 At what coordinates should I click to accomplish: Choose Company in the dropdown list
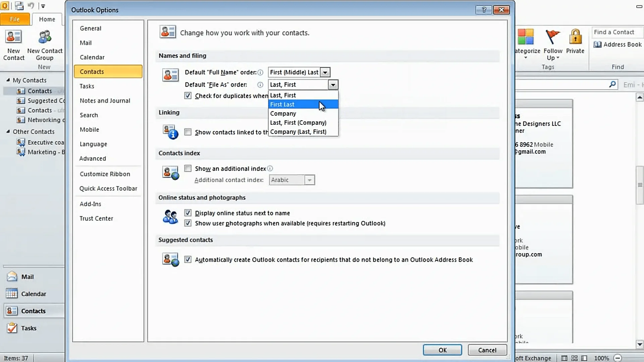tap(303, 114)
